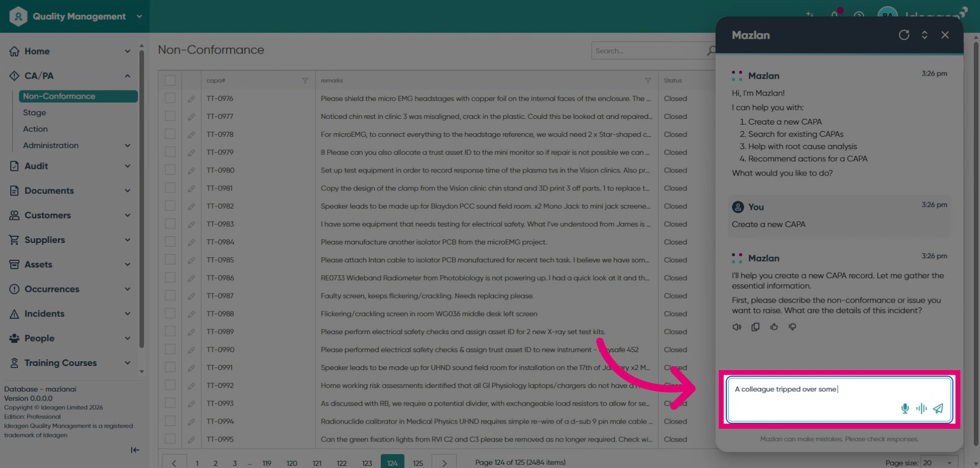Click the remarks text for TT-0987
The height and width of the screenshot is (468, 980).
coord(427,296)
